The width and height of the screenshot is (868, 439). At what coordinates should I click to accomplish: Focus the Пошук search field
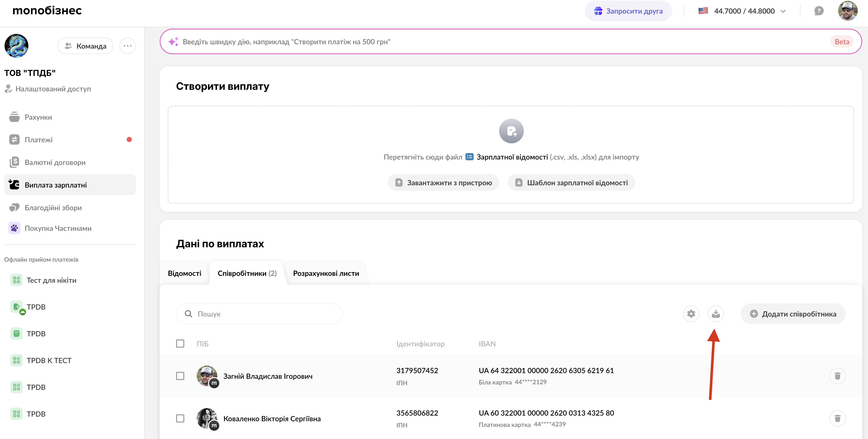[259, 314]
